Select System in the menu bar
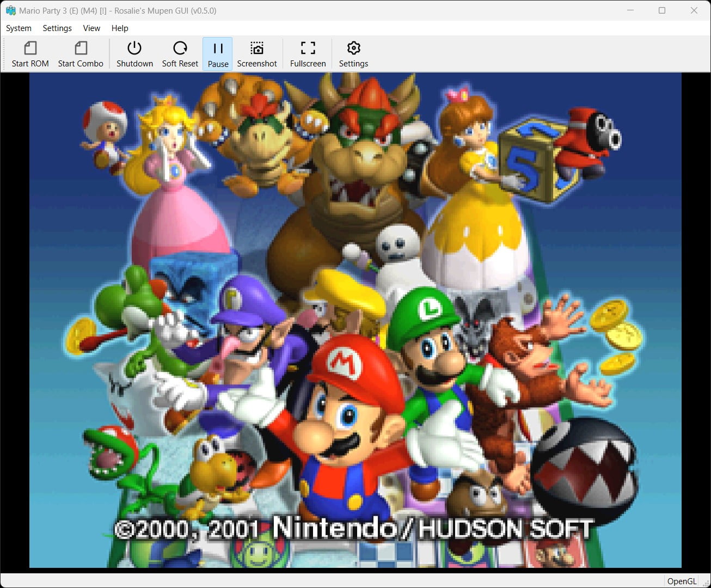This screenshot has height=588, width=711. (x=19, y=28)
